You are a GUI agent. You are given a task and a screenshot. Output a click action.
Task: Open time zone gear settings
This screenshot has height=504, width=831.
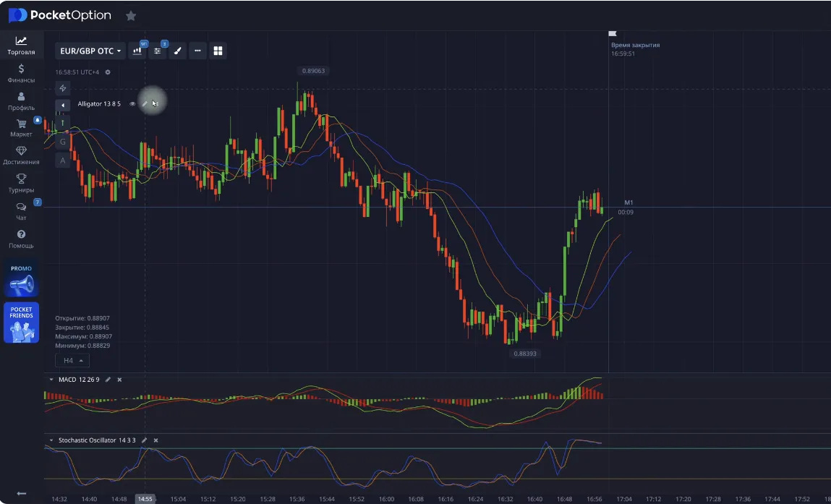(x=108, y=72)
